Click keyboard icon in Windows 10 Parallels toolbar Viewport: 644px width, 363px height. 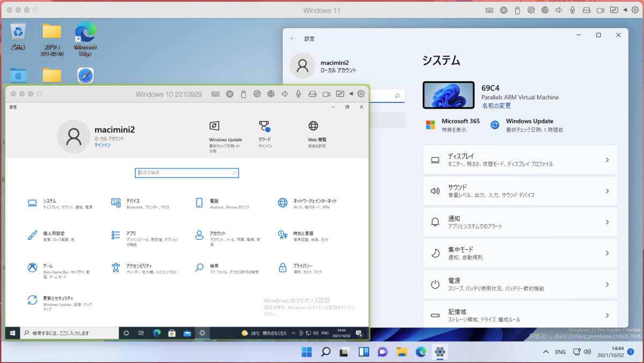[215, 94]
